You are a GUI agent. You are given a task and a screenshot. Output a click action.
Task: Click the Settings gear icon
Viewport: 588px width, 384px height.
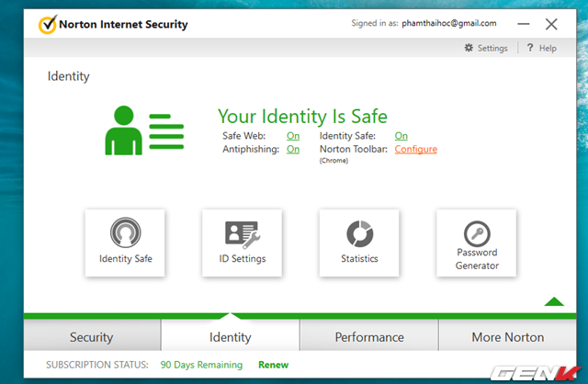pyautogui.click(x=469, y=48)
